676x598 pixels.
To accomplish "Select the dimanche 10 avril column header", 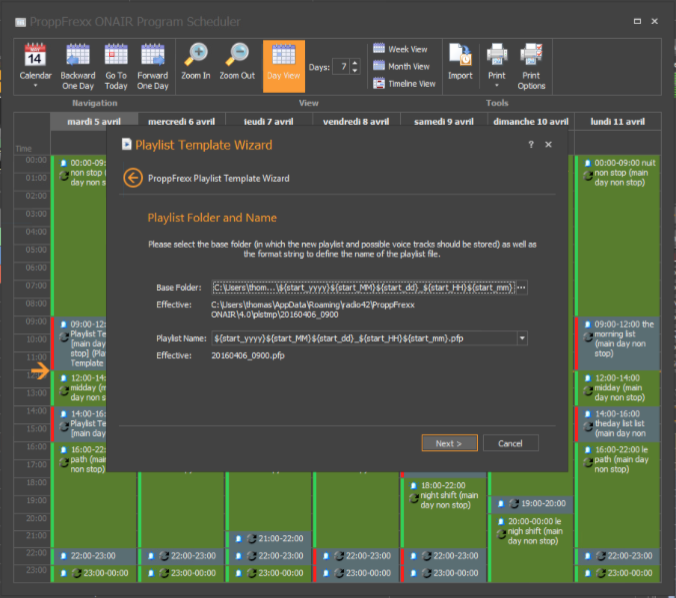I will 531,122.
